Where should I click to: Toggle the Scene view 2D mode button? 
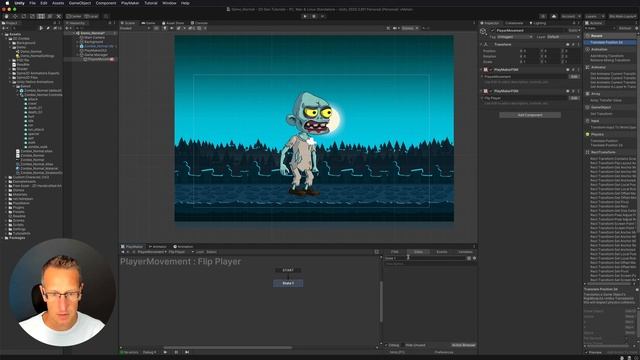[157, 28]
